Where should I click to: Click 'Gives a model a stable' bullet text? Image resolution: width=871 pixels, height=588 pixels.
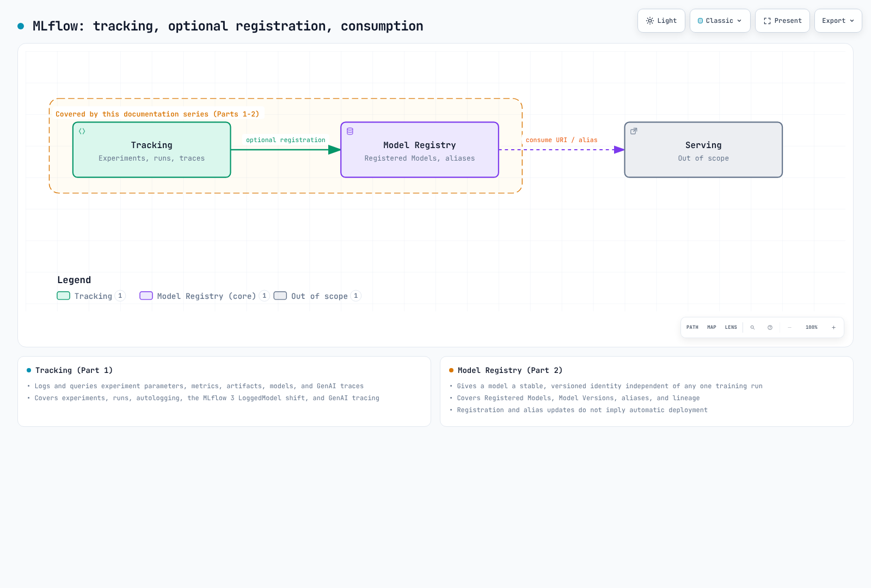(x=610, y=386)
